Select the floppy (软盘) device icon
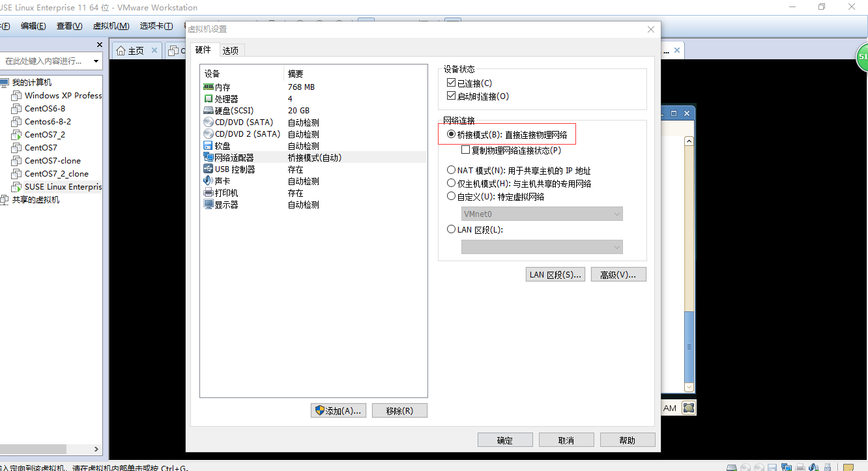This screenshot has width=868, height=471. [209, 145]
